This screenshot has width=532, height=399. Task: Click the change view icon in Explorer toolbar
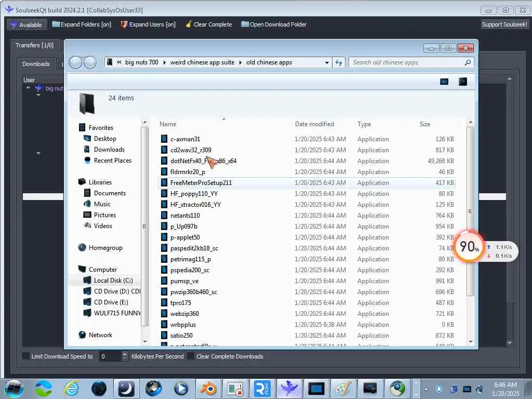click(x=444, y=82)
